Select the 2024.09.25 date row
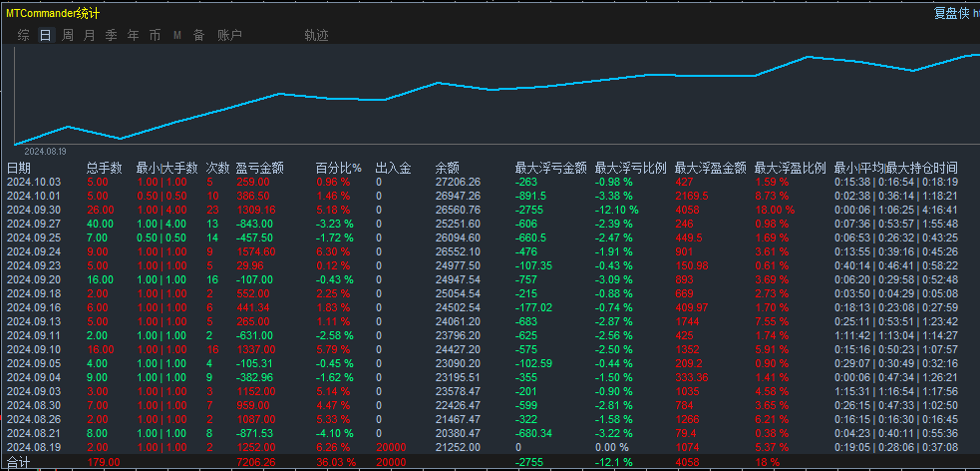 (x=34, y=237)
